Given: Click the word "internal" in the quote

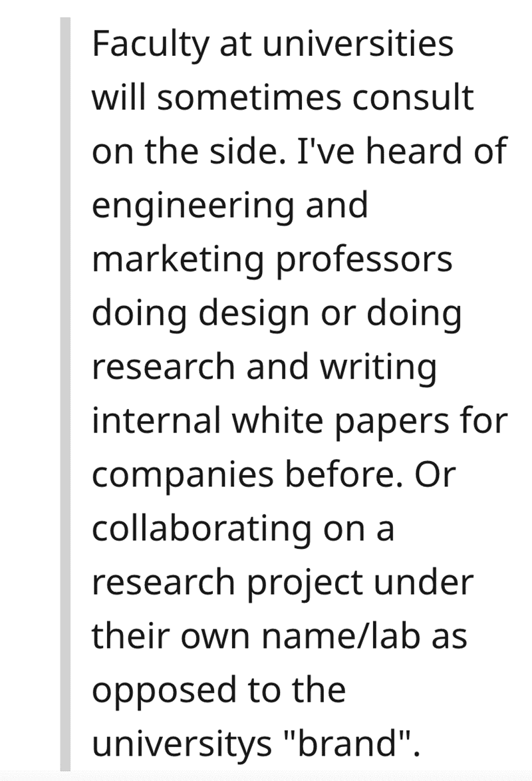Looking at the screenshot, I should (156, 420).
